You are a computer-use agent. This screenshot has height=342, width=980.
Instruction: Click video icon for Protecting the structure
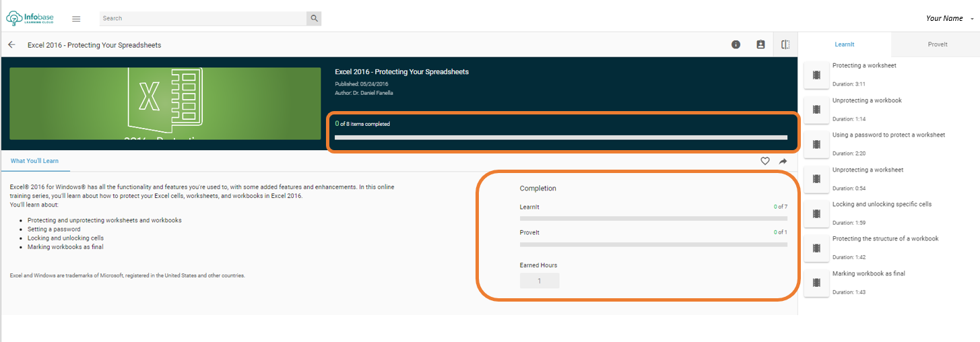pyautogui.click(x=816, y=248)
